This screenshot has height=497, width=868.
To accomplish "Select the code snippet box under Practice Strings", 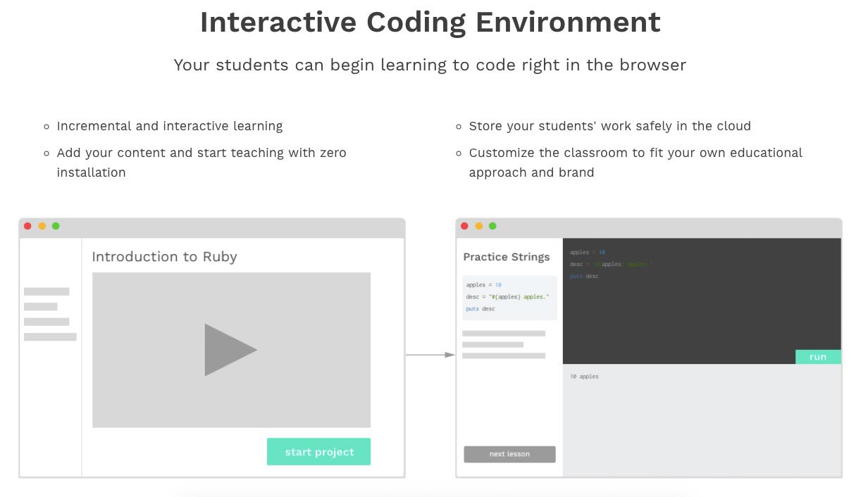I will point(509,297).
